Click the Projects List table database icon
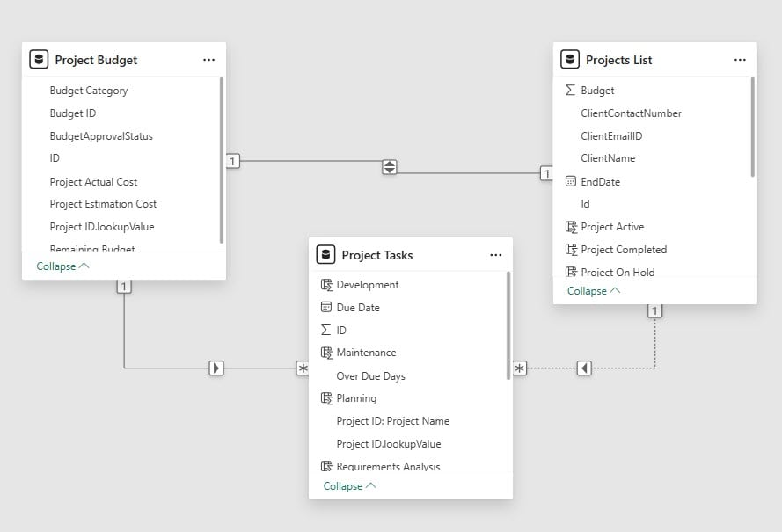 pos(570,59)
